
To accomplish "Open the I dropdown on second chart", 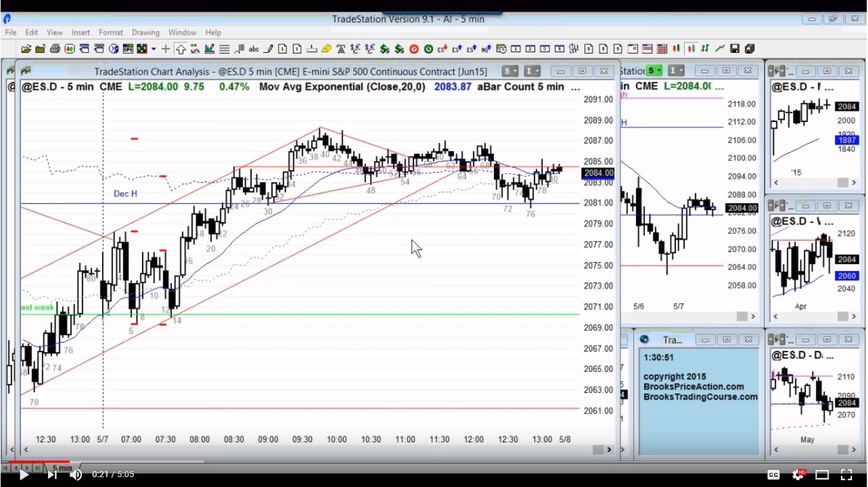I will coord(676,71).
